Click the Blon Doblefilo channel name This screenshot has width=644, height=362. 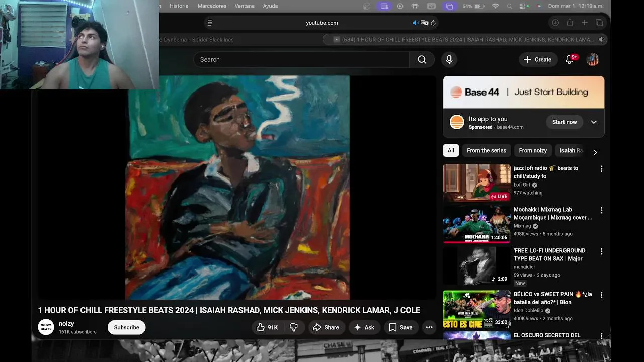click(x=528, y=311)
